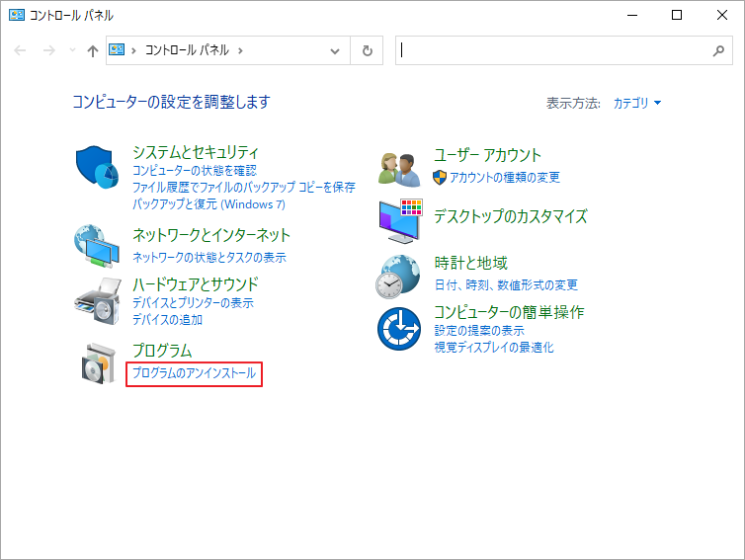
Task: Open ファイル履歴でファイルのバックアップ コピーを保存
Action: tap(244, 187)
